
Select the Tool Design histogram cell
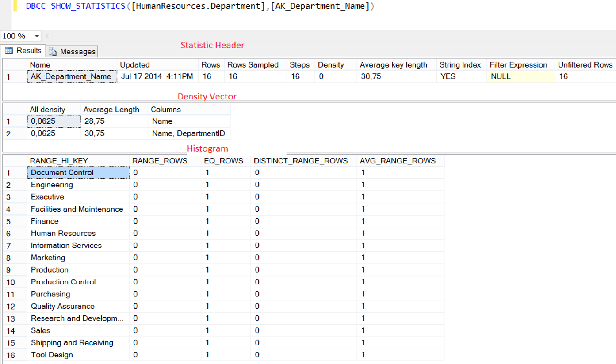coord(78,355)
